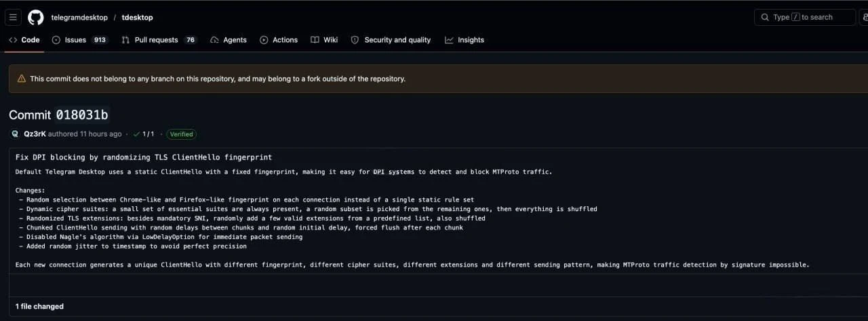Click the warning triangle icon in banner

coord(22,79)
